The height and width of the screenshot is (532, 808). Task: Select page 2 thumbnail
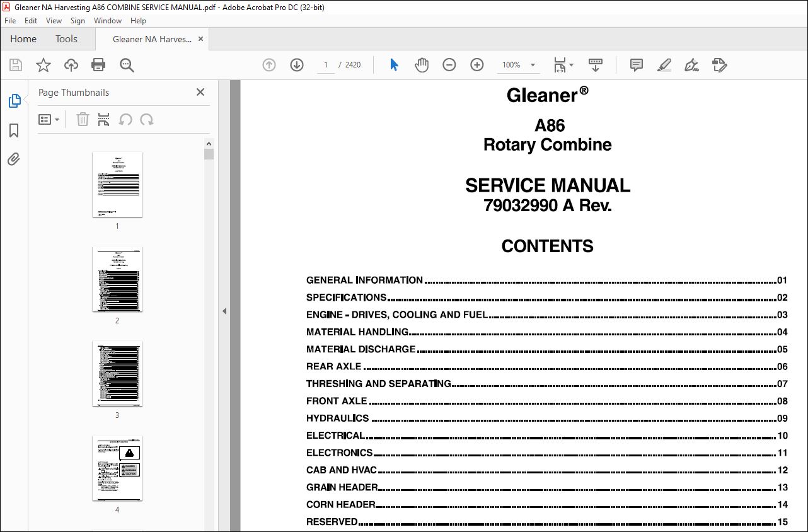(x=117, y=279)
